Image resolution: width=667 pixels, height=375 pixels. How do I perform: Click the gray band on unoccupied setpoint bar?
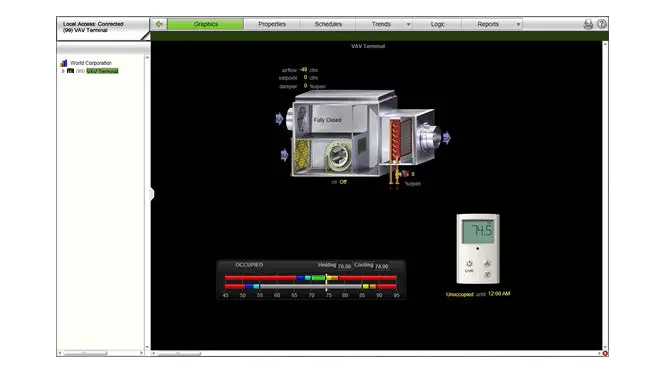pyautogui.click(x=310, y=287)
